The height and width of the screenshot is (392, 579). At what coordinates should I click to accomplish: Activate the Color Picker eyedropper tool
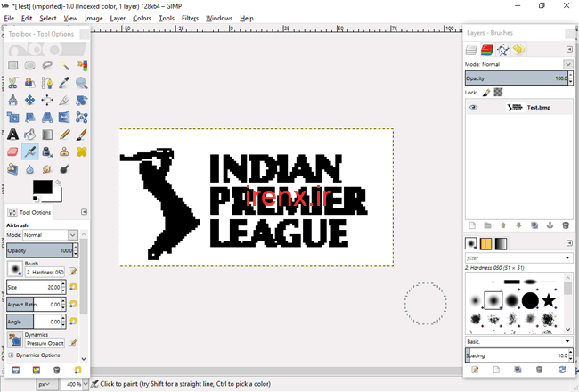(64, 83)
